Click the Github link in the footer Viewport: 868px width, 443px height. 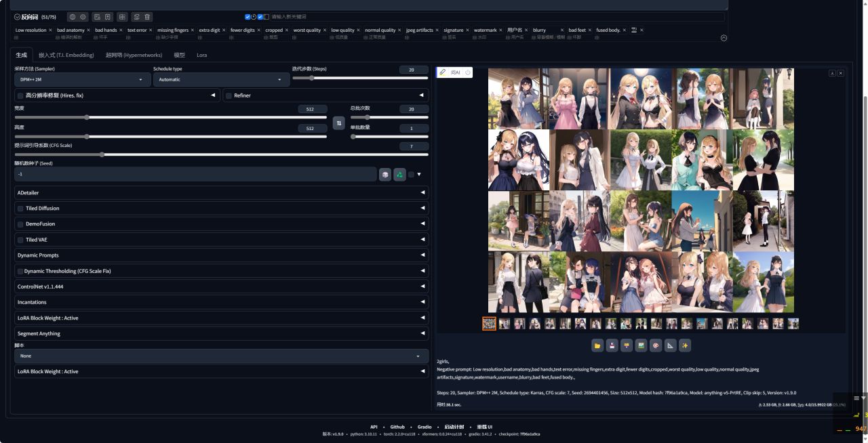tap(397, 427)
